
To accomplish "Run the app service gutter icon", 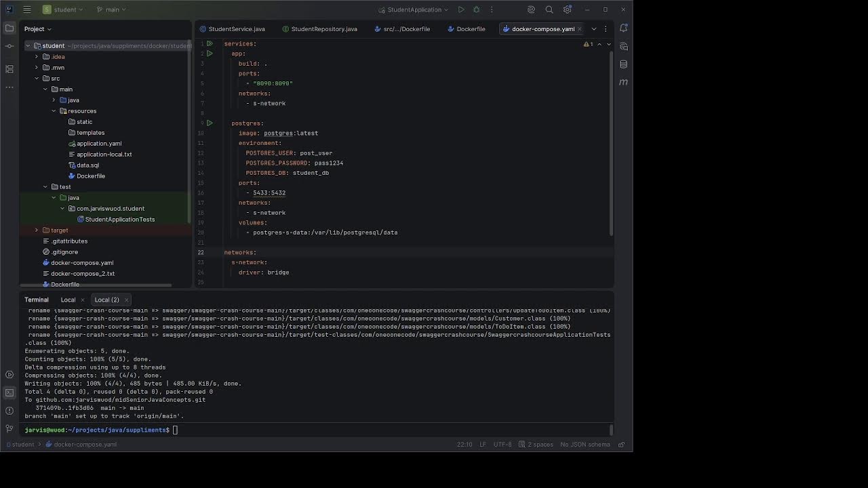I will [x=210, y=54].
